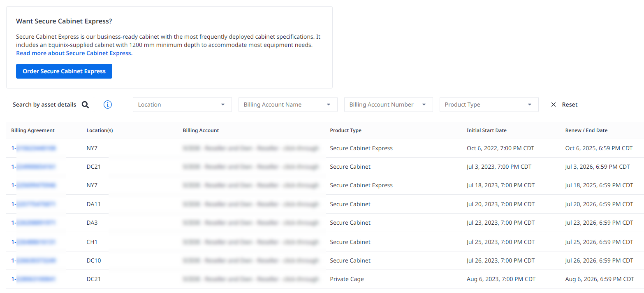644x293 pixels.
Task: Click Aug 6, 2023, 7:00 PM CDT start date
Action: tap(501, 279)
